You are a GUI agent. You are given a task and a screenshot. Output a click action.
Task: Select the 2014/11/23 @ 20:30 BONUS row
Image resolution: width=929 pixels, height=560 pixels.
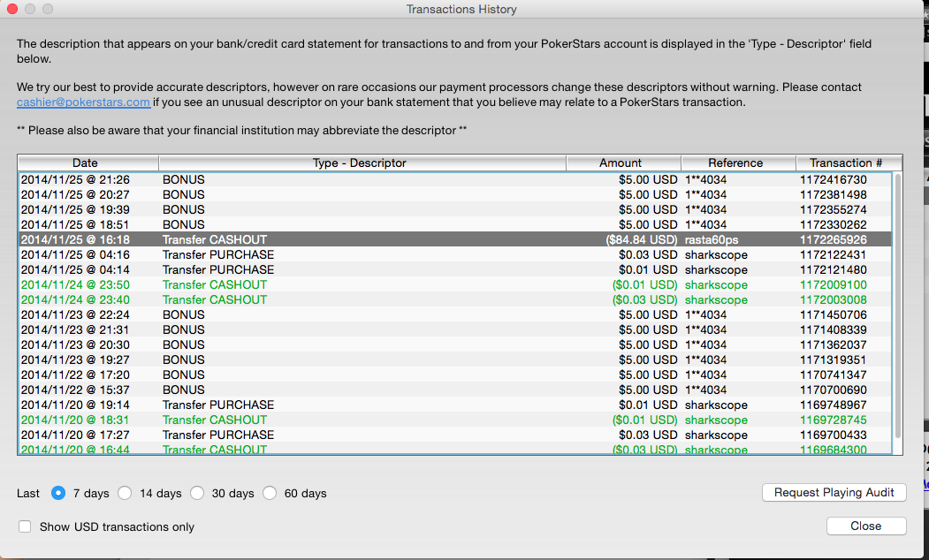pyautogui.click(x=455, y=344)
